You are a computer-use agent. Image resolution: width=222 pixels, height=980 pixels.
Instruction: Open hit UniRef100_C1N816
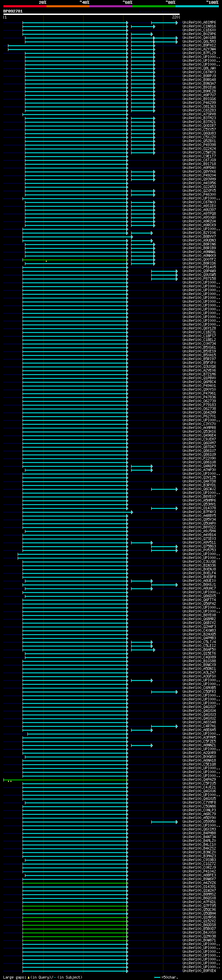[x=199, y=26]
